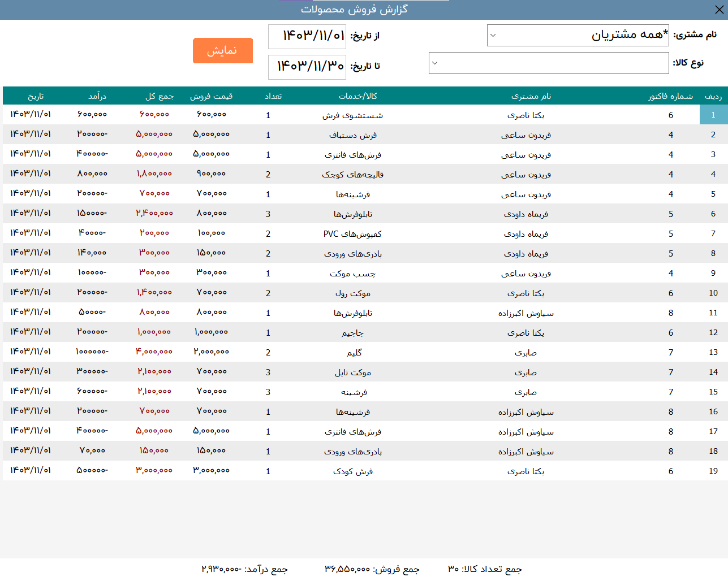Click the از تاریخ date field
Image resolution: width=728 pixels, height=581 pixels.
click(x=307, y=37)
